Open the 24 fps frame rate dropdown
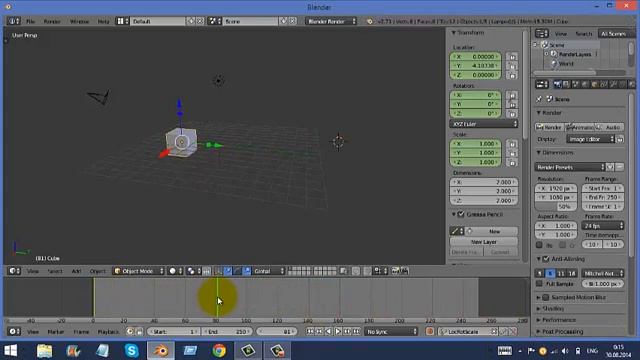The height and width of the screenshot is (360, 640). (603, 226)
